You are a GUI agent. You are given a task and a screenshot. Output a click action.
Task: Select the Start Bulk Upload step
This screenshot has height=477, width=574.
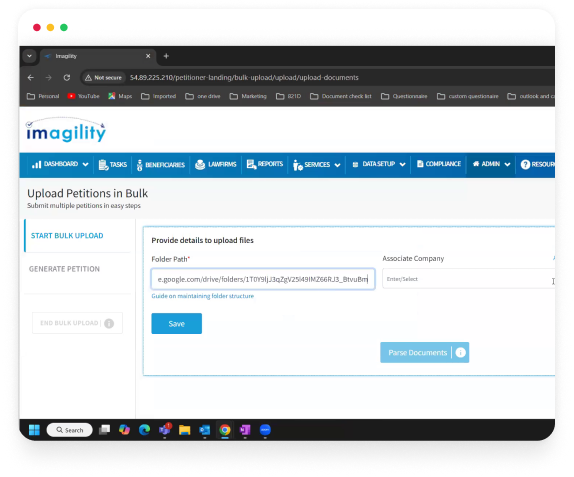tap(67, 236)
